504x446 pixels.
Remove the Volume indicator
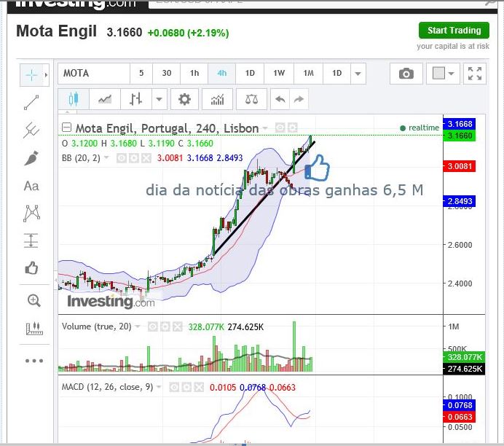[178, 327]
